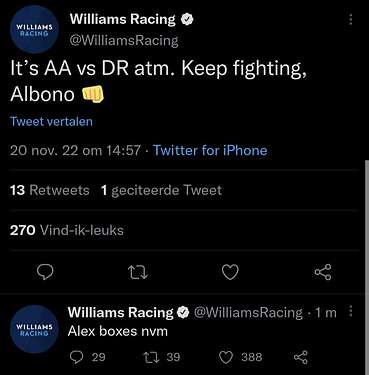Click the Tweet vertalen translate link
The width and height of the screenshot is (369, 375).
coord(51,121)
